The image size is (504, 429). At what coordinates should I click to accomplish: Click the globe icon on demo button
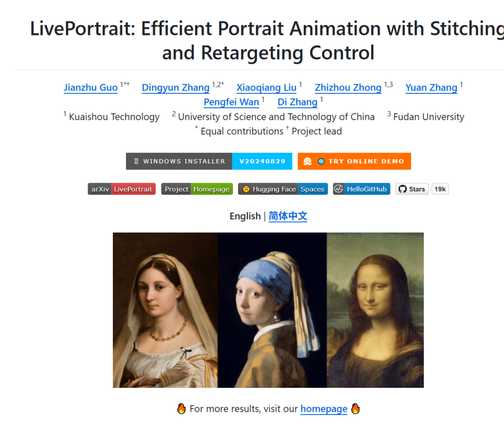(321, 161)
